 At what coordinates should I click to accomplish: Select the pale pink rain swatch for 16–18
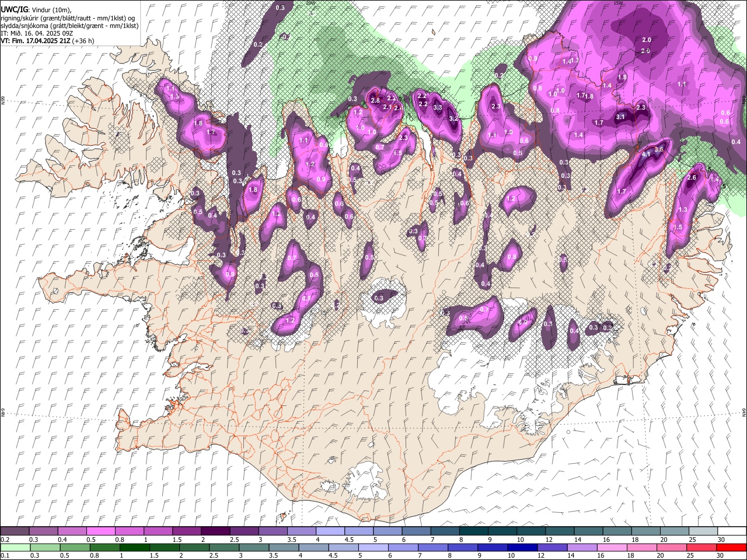click(x=612, y=547)
